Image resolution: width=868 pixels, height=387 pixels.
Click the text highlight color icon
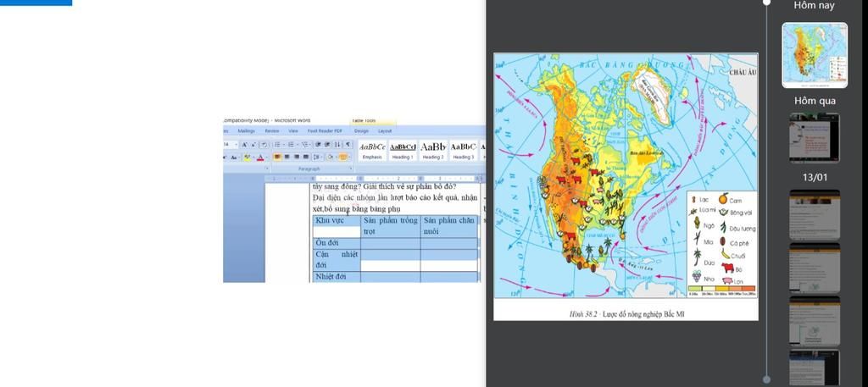pyautogui.click(x=247, y=158)
